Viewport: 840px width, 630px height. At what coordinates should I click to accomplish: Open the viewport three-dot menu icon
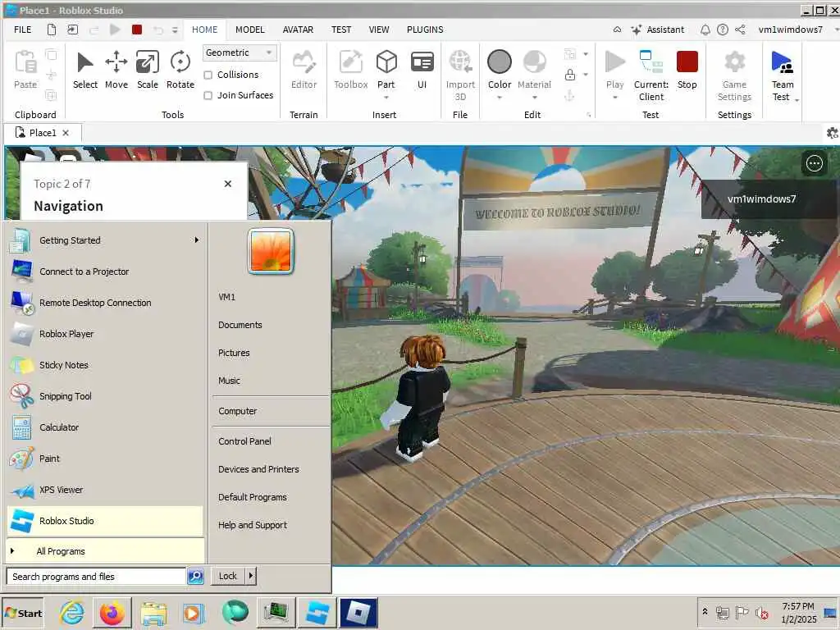coord(815,163)
